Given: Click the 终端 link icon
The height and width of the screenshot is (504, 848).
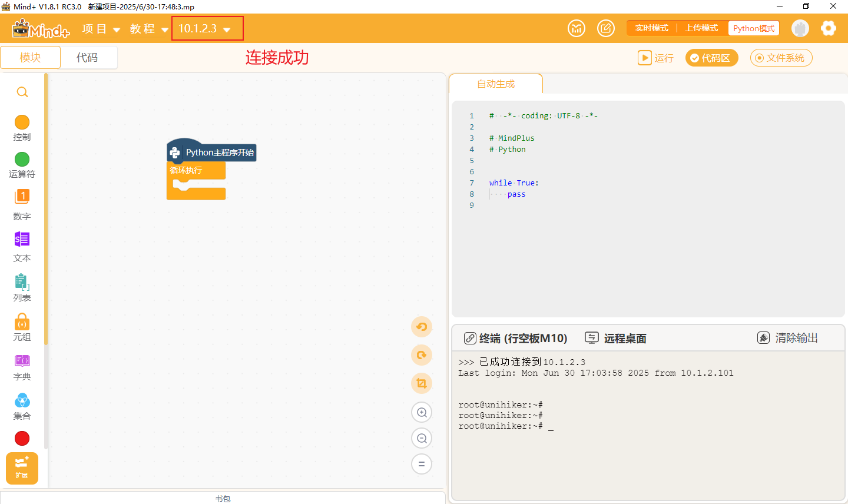Looking at the screenshot, I should click(470, 338).
